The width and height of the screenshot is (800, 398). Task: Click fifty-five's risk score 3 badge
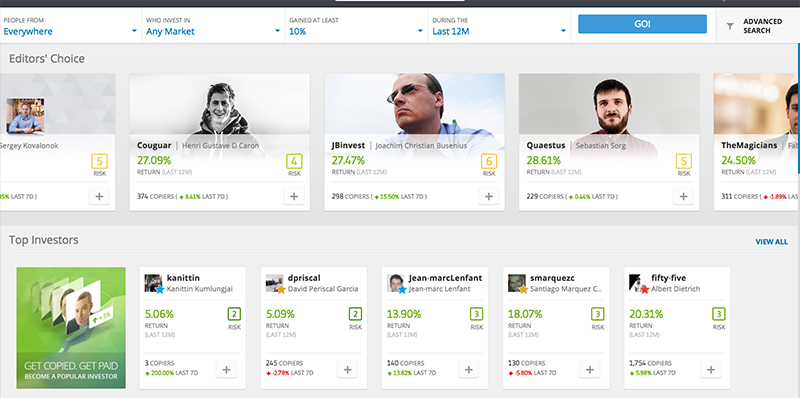pos(719,314)
